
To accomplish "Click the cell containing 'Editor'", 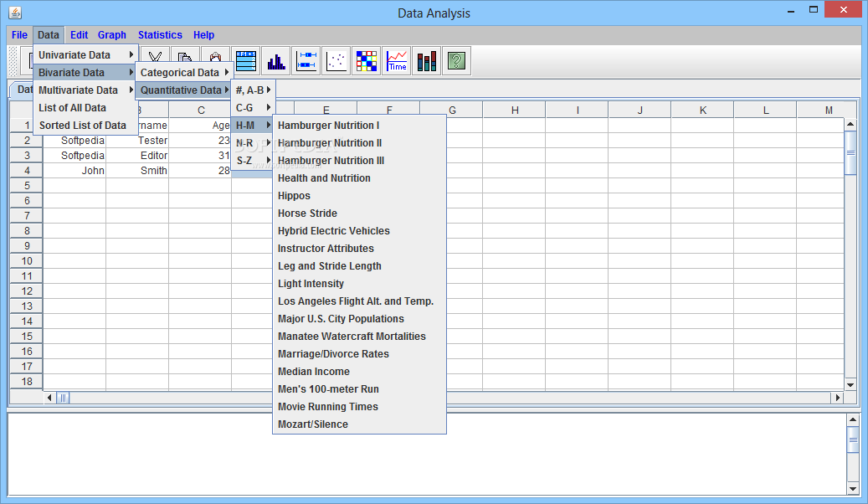I will tap(137, 156).
